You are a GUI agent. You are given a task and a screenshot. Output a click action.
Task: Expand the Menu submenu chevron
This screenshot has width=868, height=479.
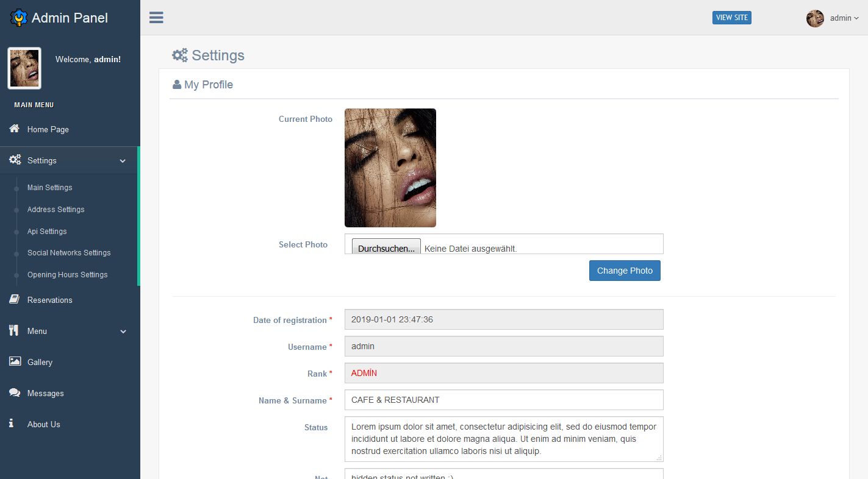click(x=123, y=332)
